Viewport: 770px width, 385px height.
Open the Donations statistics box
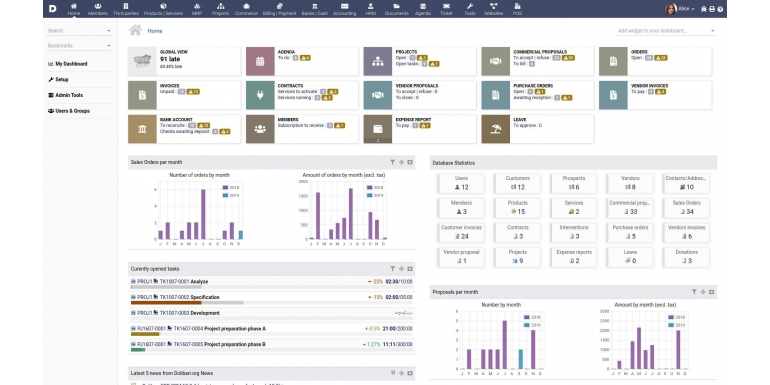tap(686, 257)
